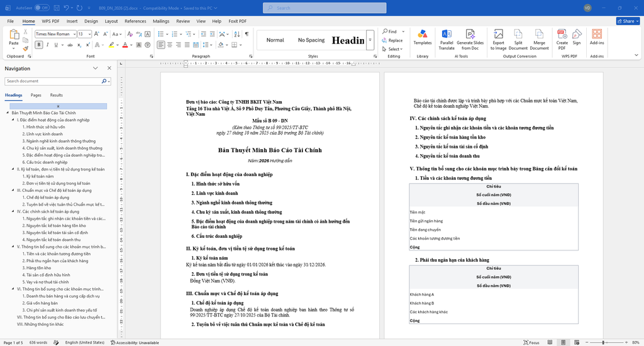
Task: Click the Align Right icon
Action: click(178, 45)
